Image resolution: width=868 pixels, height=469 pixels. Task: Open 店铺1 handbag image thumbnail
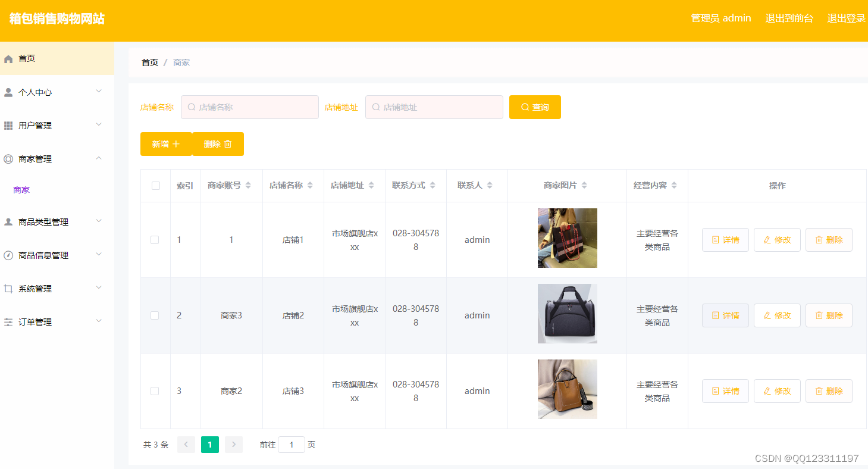tap(568, 238)
